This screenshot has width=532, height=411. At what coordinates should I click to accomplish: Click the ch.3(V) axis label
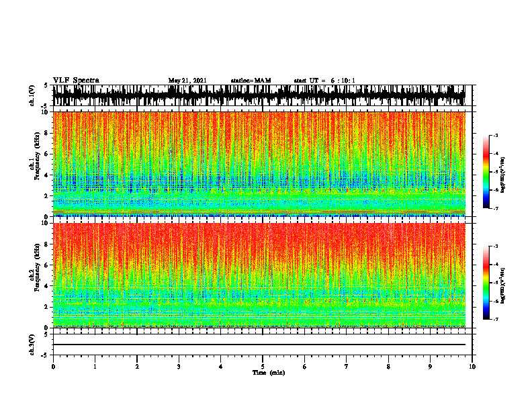(32, 345)
